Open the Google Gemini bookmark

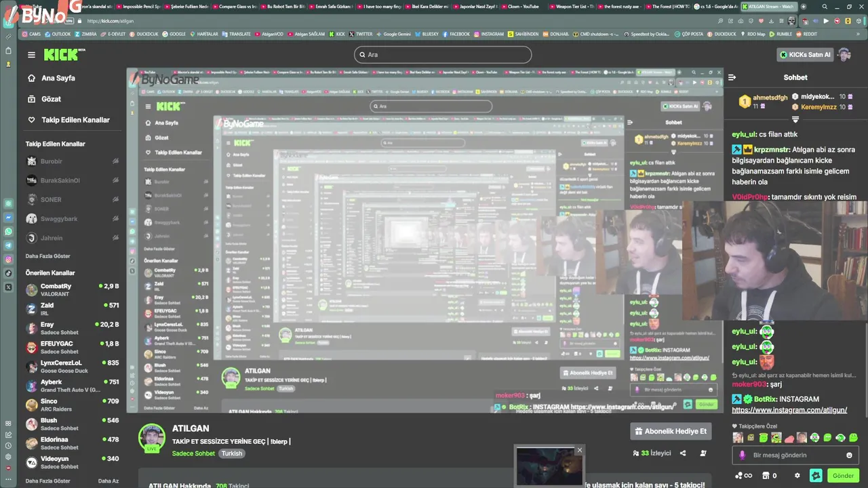pyautogui.click(x=395, y=34)
